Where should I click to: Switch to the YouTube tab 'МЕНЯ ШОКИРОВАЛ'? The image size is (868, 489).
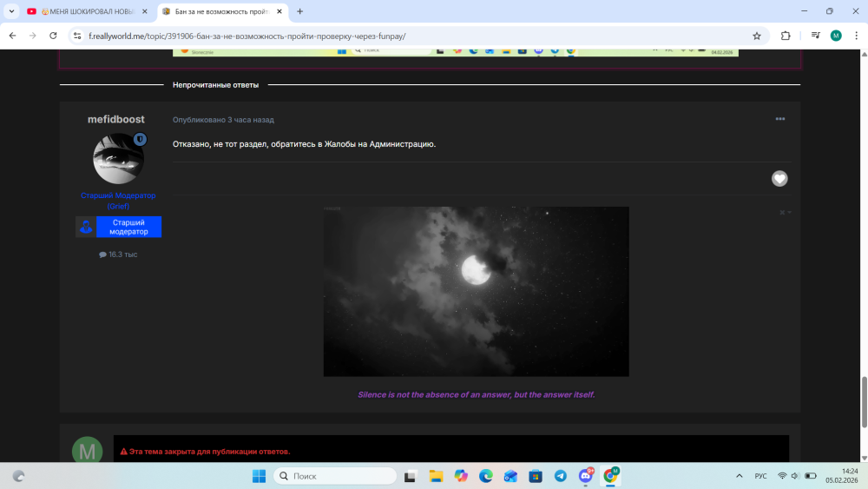coord(86,11)
